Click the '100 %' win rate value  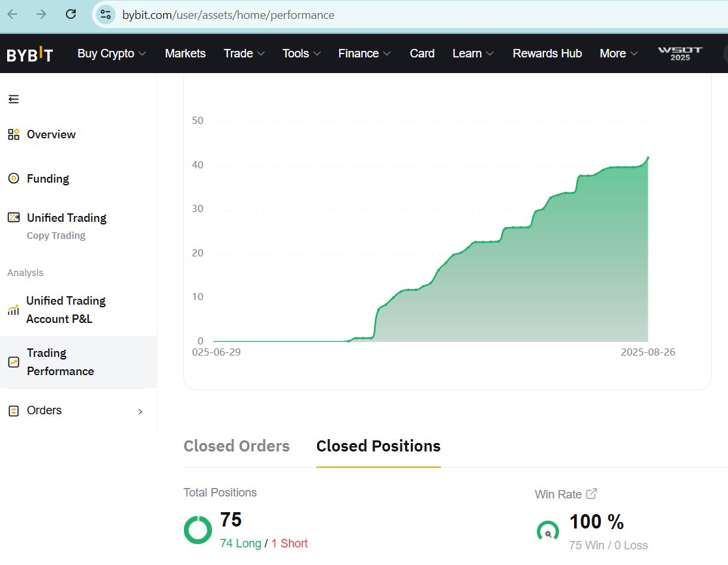[597, 521]
